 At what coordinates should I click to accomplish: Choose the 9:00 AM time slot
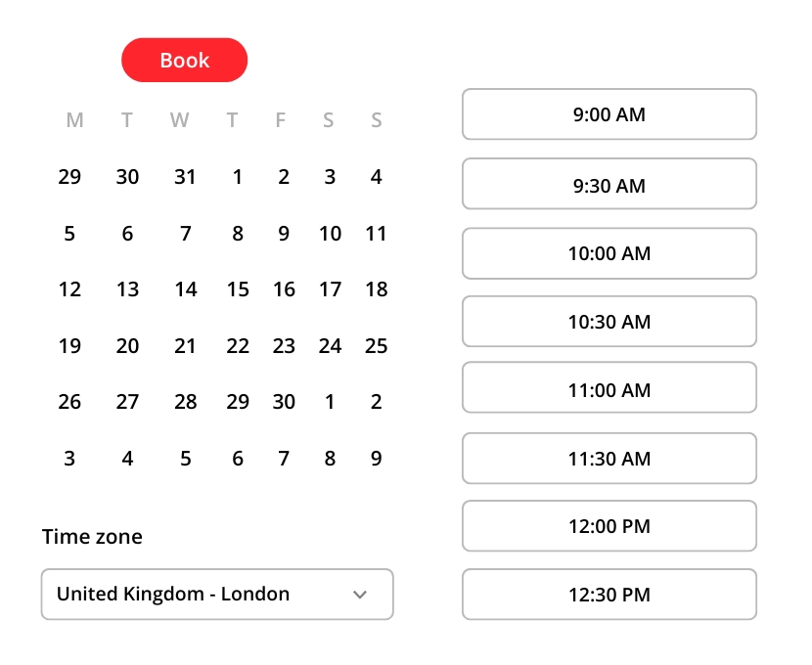(x=609, y=114)
